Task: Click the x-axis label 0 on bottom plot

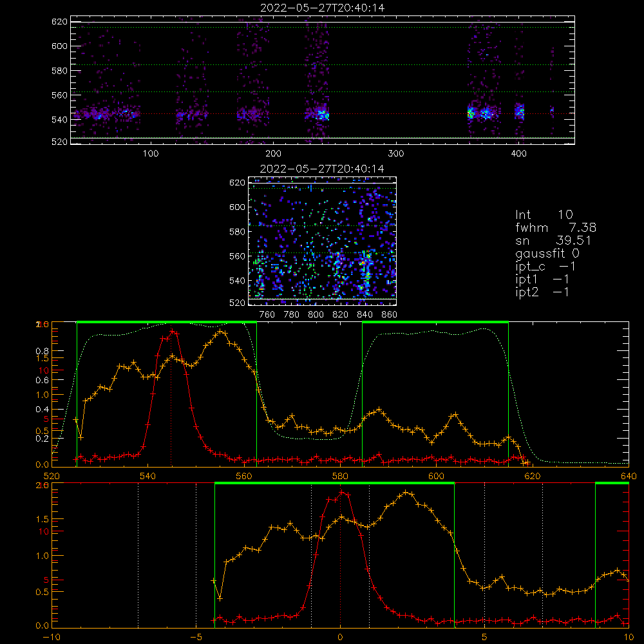Action: point(340,638)
